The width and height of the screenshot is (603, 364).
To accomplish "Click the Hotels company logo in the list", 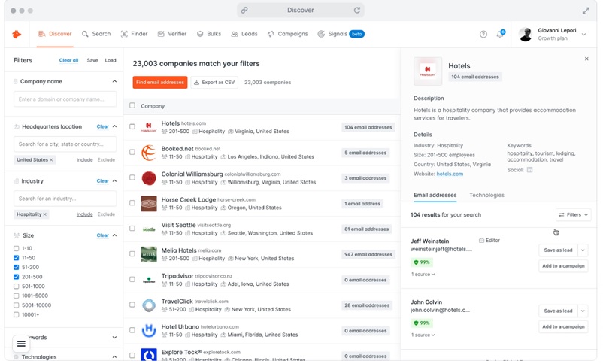I will pyautogui.click(x=148, y=127).
